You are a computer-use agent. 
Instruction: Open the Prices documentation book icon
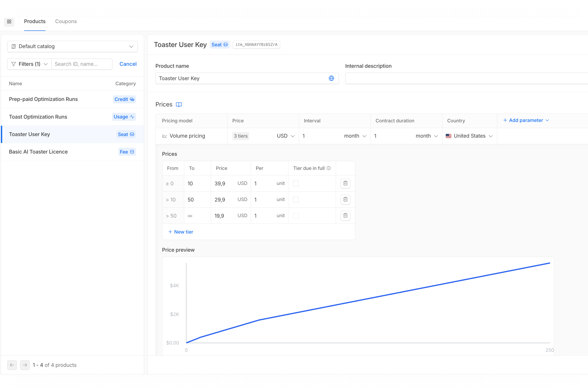[179, 105]
